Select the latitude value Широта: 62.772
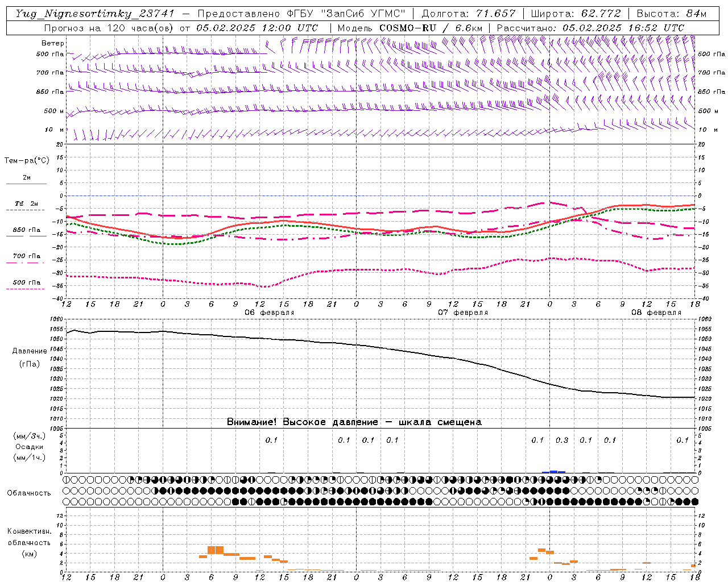The height and width of the screenshot is (582, 728). tap(576, 14)
